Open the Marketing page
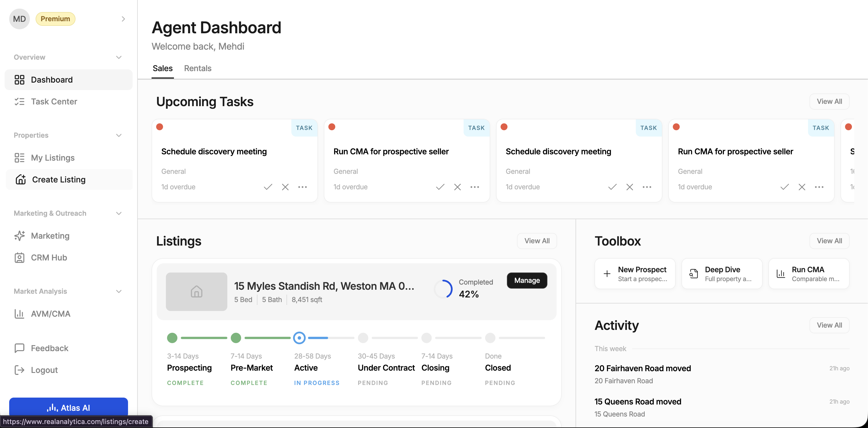 pyautogui.click(x=50, y=236)
